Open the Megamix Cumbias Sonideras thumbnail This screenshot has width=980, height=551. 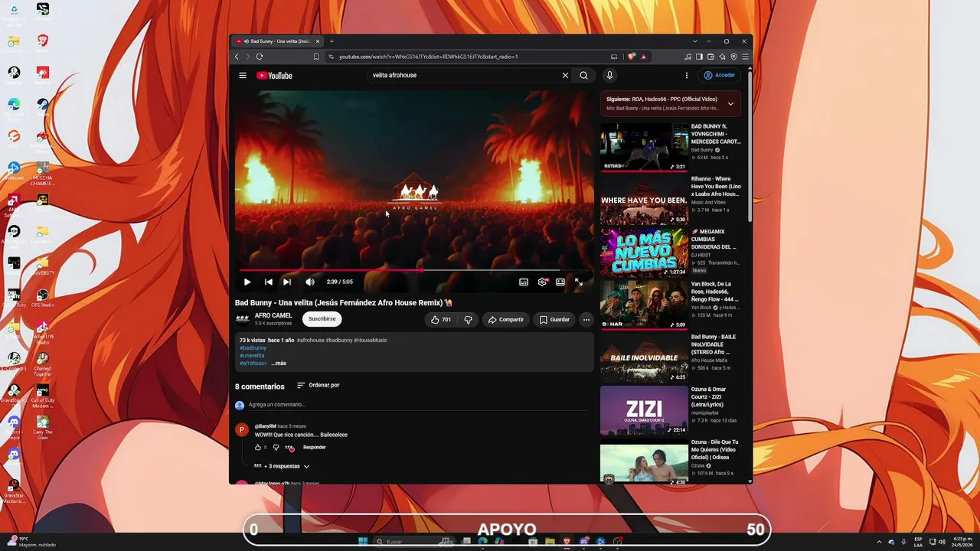point(644,253)
